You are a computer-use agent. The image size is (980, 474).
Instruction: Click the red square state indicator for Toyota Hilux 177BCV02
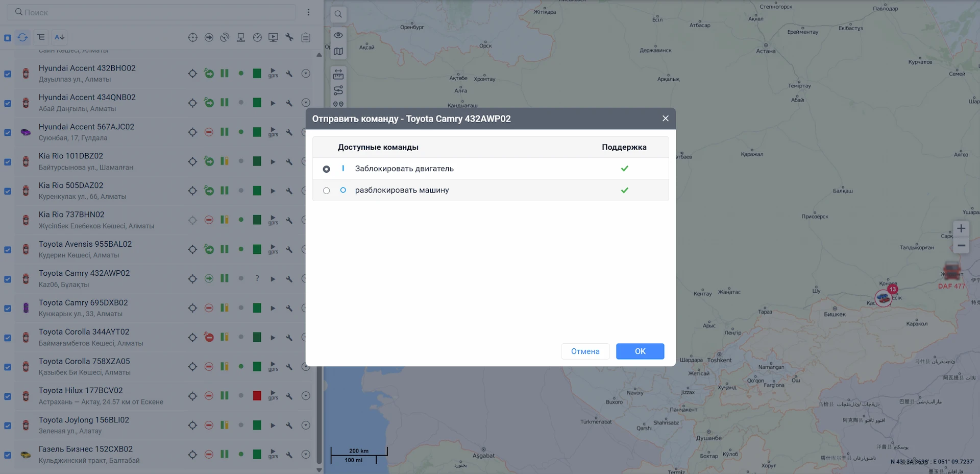257,396
